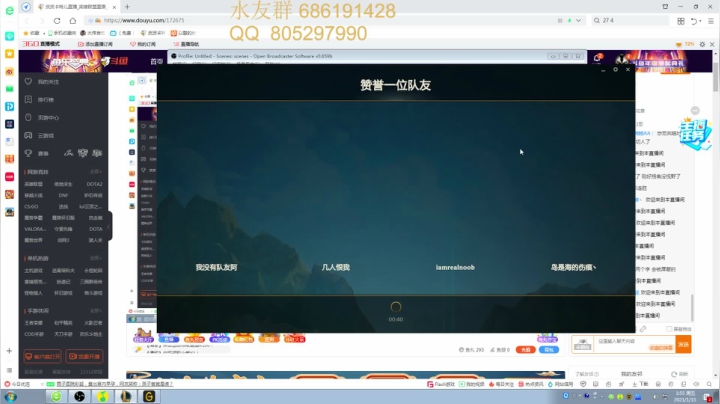Viewport: 720px width, 404px height.
Task: Honor teammate 我没有队友阿
Action: pyautogui.click(x=216, y=267)
